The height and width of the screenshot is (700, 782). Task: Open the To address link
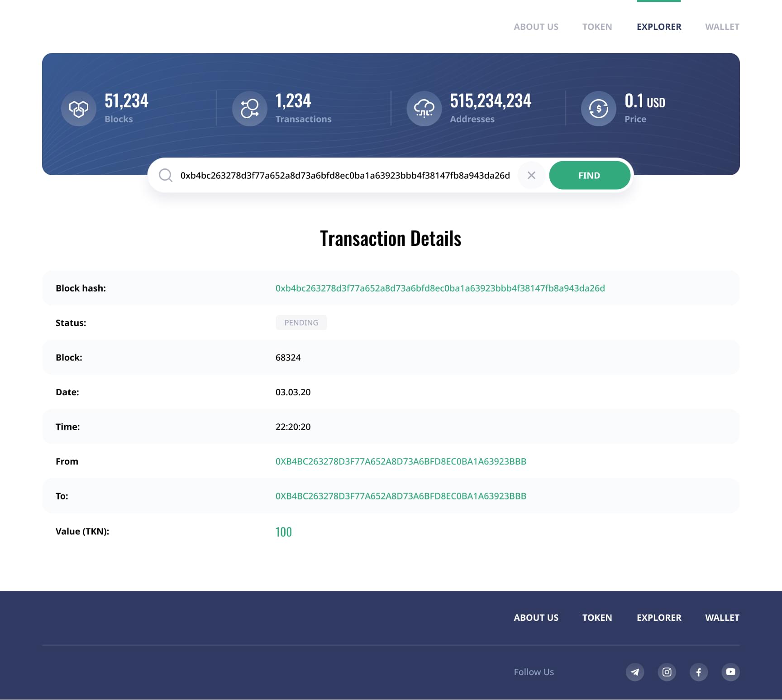click(401, 496)
